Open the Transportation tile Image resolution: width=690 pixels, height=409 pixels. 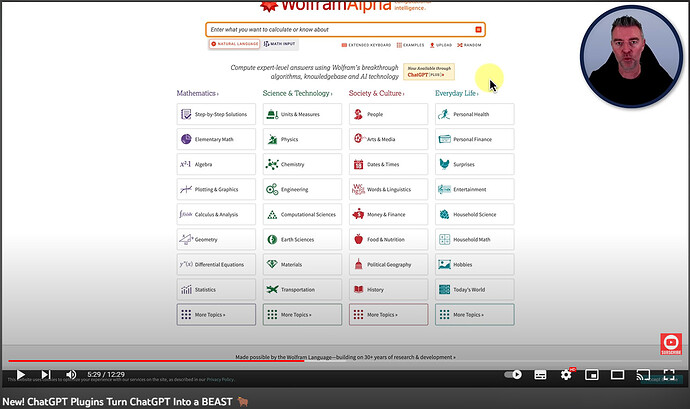click(302, 290)
